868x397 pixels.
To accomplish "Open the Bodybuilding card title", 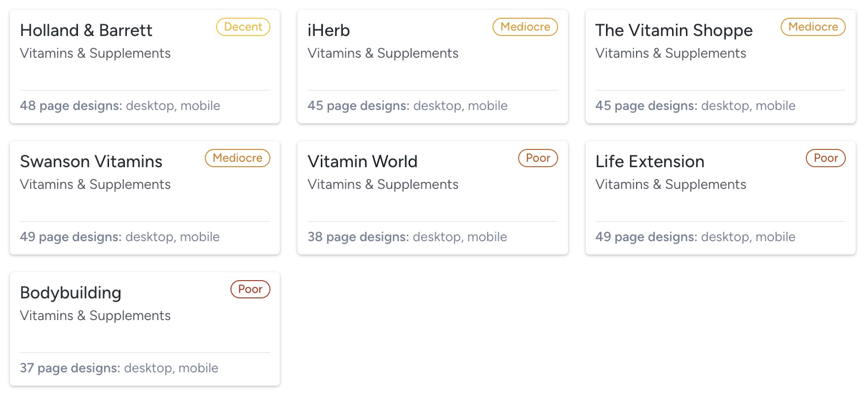I will 71,293.
